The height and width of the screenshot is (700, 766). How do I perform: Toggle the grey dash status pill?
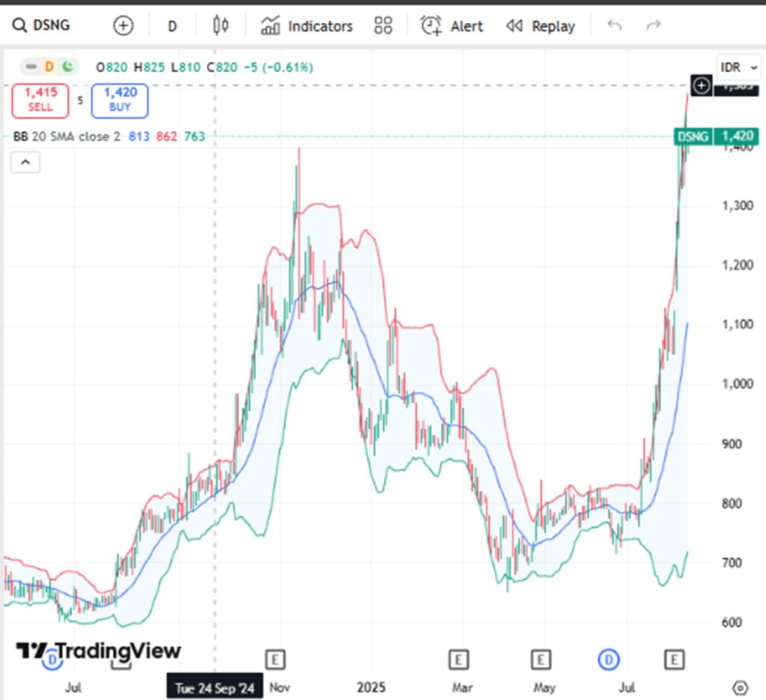[x=31, y=67]
